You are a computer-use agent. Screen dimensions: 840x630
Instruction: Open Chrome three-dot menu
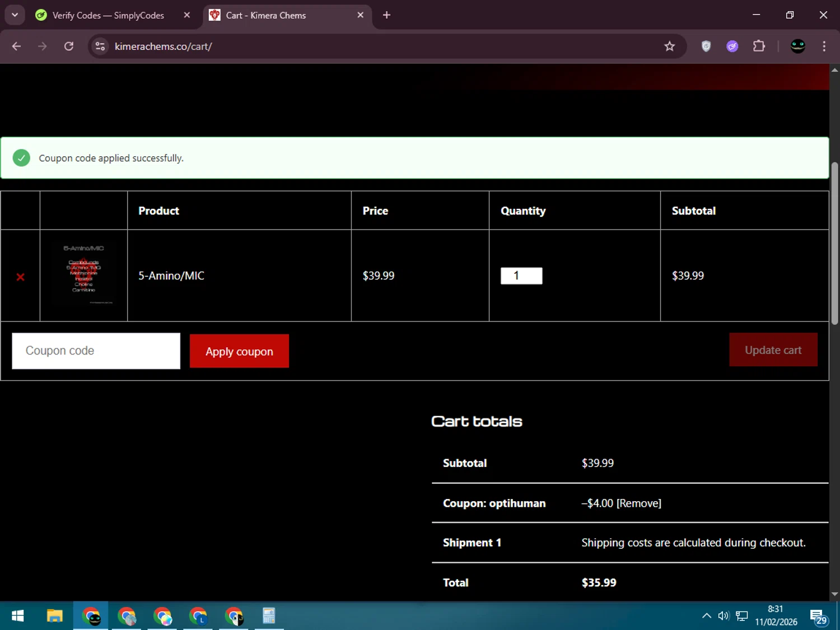(x=824, y=46)
